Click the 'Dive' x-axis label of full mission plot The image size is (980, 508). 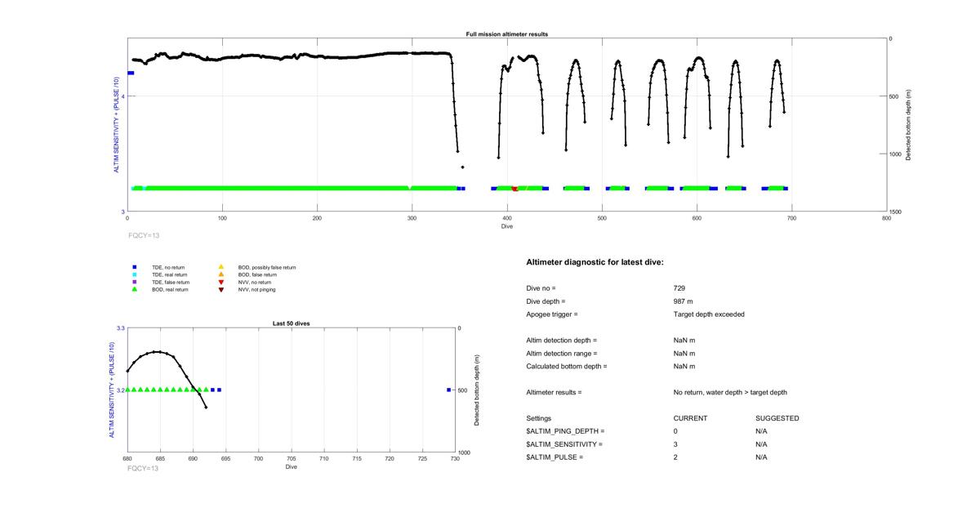click(x=506, y=226)
